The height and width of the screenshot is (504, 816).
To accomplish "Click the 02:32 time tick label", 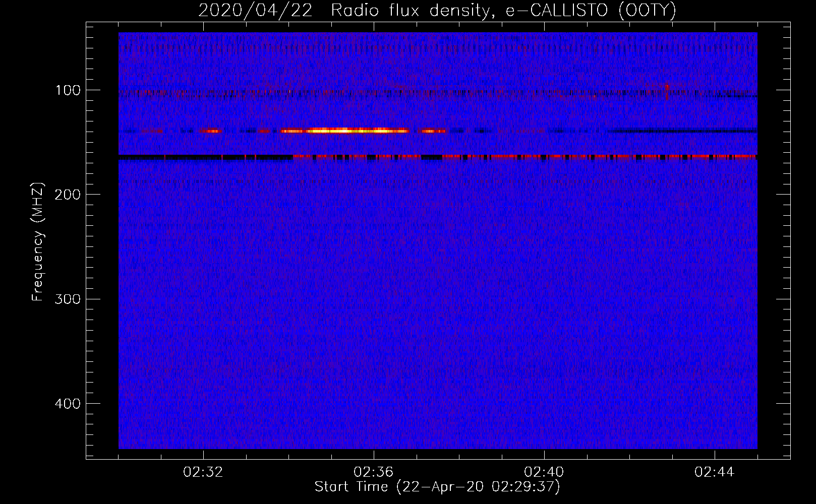I will click(203, 472).
